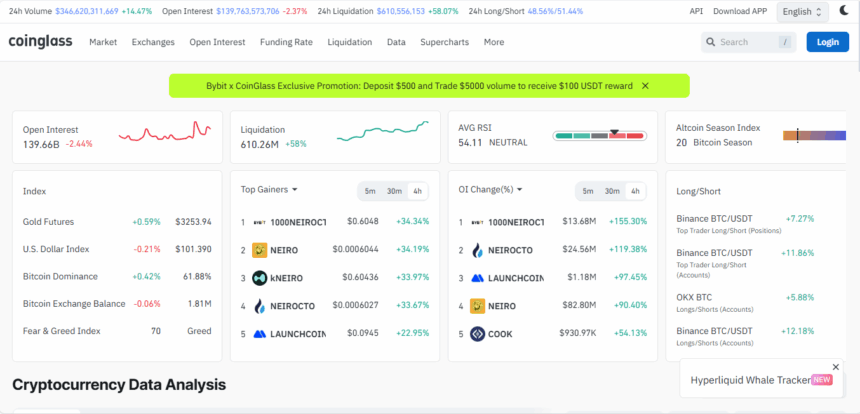Click inside the Search input field
Image resolution: width=860 pixels, height=414 pixels.
746,42
